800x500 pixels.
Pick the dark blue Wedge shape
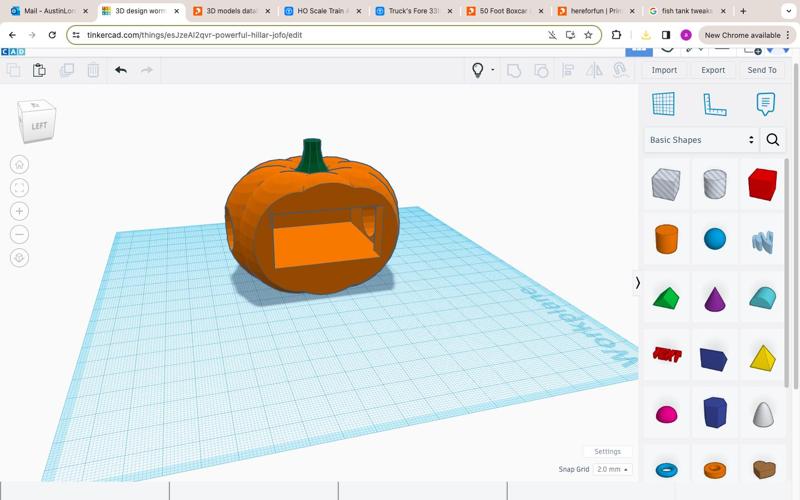(714, 359)
